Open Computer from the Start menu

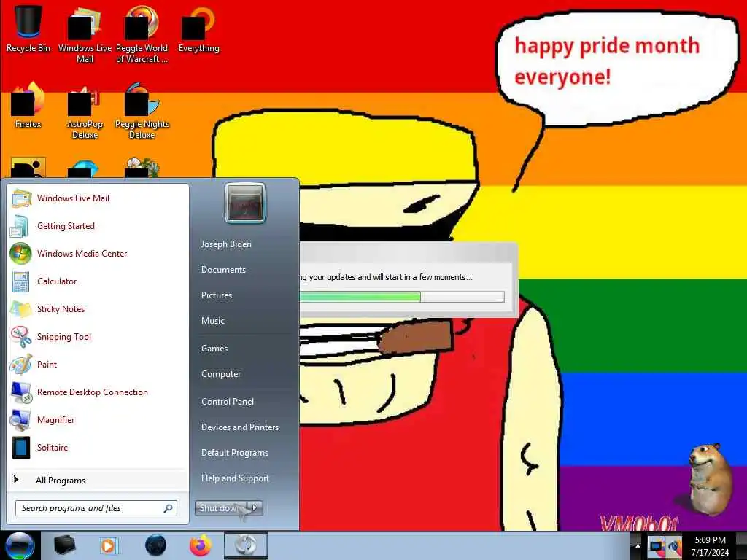point(221,374)
